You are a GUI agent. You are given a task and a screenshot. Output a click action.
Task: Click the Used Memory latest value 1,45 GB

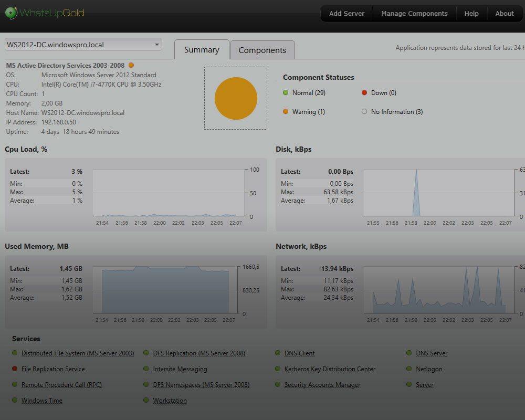click(x=71, y=269)
